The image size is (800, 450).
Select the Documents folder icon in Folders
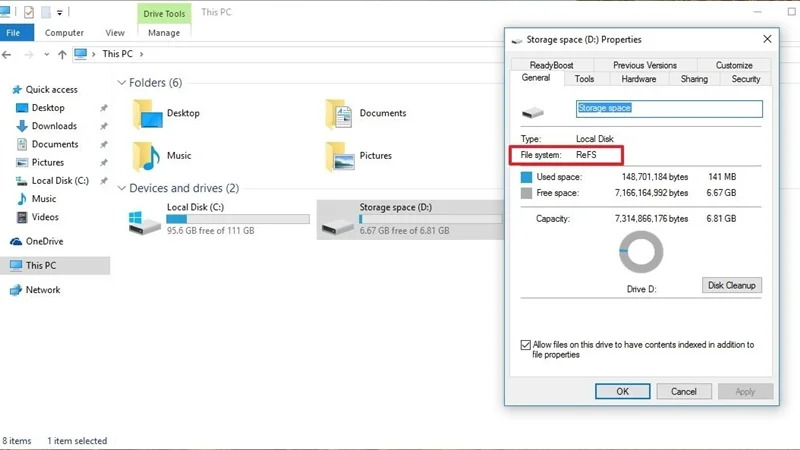point(339,113)
